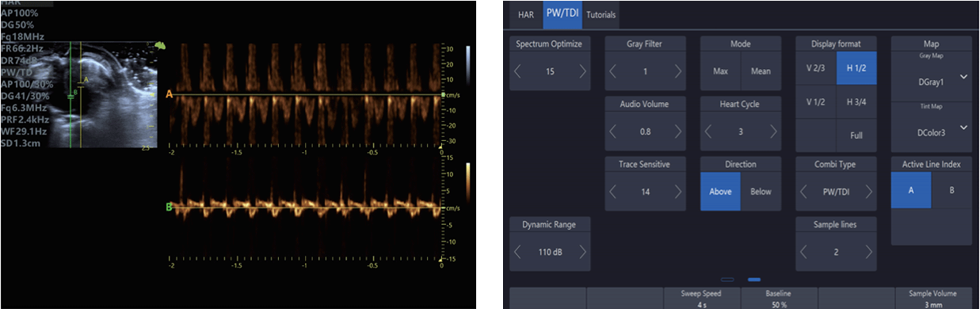Open the HAR tab
Viewport: 980px width, 309px height.
525,15
